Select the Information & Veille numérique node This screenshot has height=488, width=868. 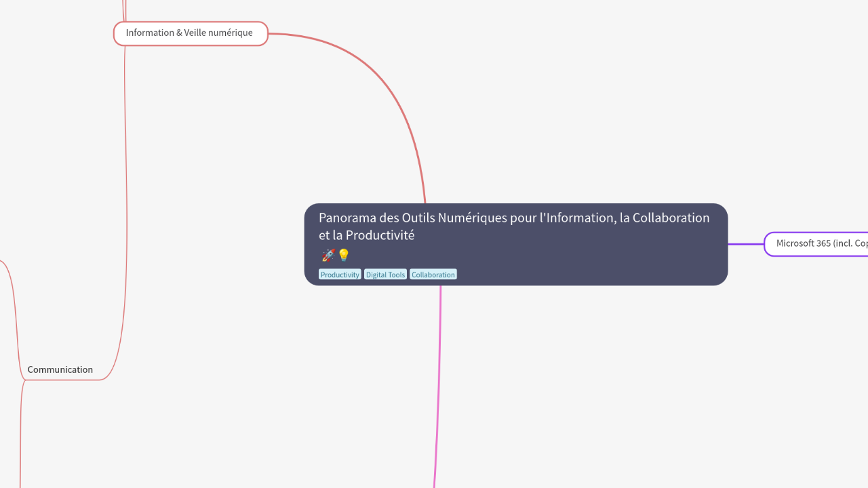pos(190,33)
